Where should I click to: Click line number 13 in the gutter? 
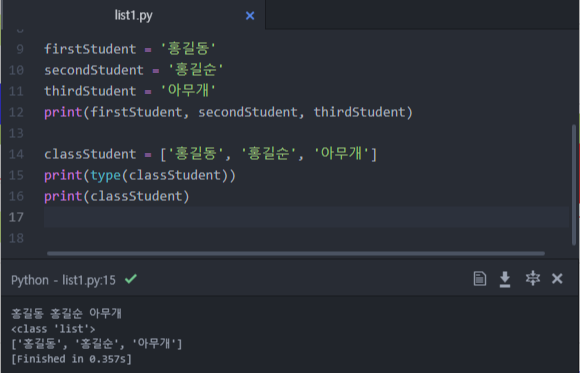pyautogui.click(x=16, y=133)
